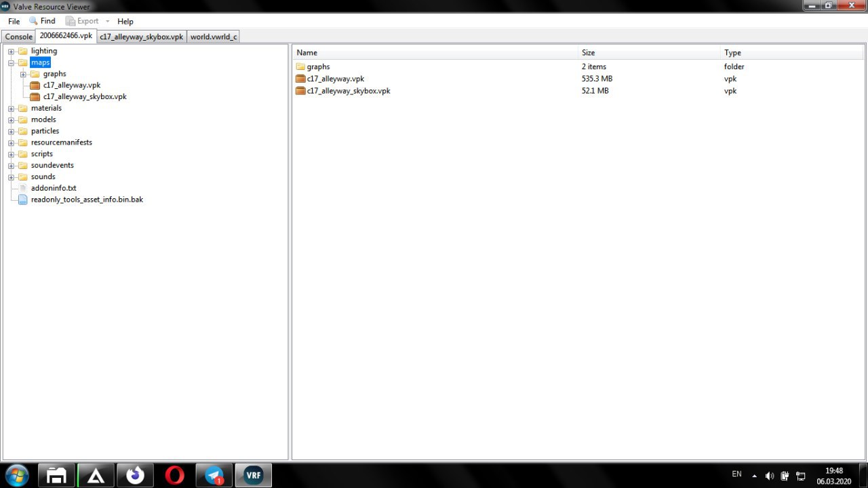This screenshot has width=868, height=488.
Task: Switch to world.vwrld_c tab
Action: point(214,37)
